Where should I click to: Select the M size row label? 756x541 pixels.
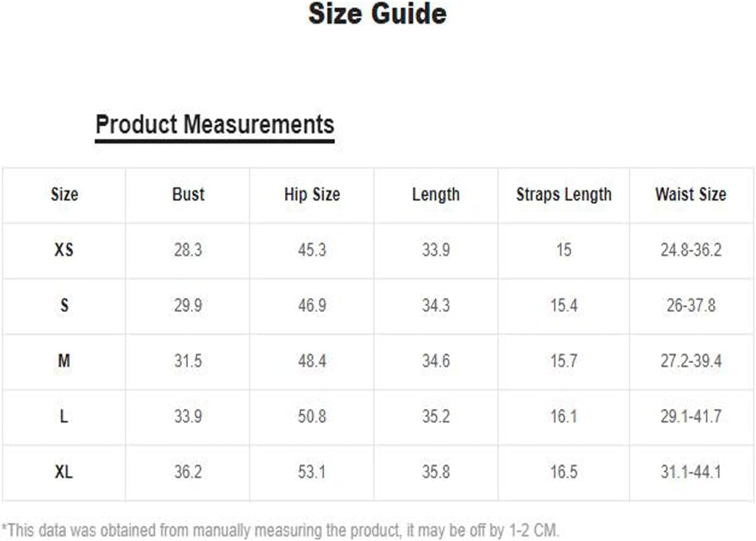coord(64,361)
